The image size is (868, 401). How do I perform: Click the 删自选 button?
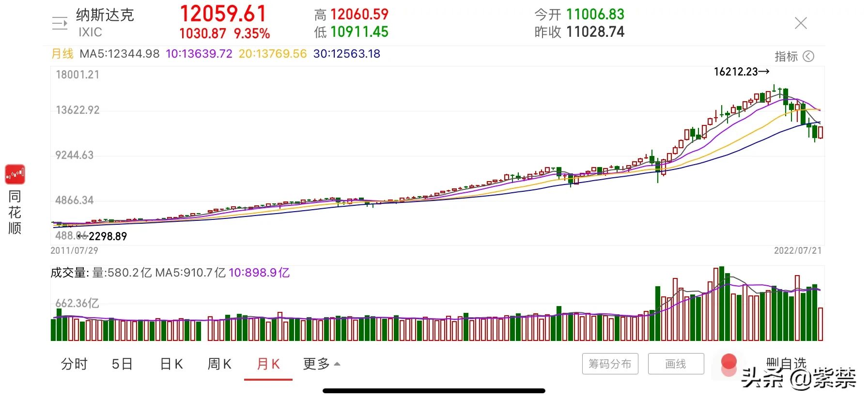tap(786, 363)
